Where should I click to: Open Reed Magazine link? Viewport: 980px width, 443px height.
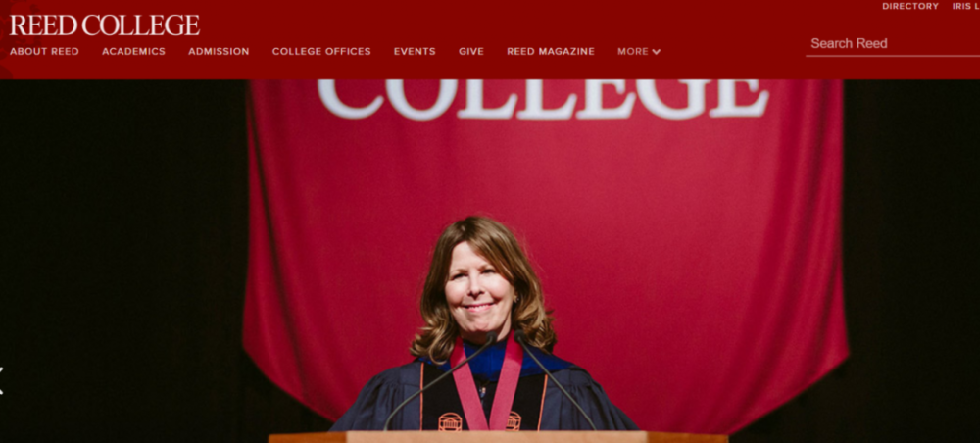coord(551,52)
